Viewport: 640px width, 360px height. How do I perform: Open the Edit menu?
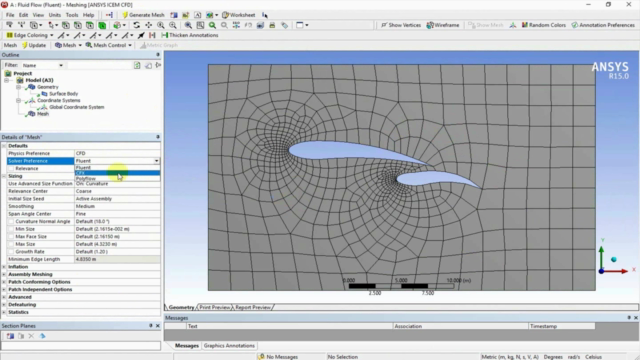point(24,15)
